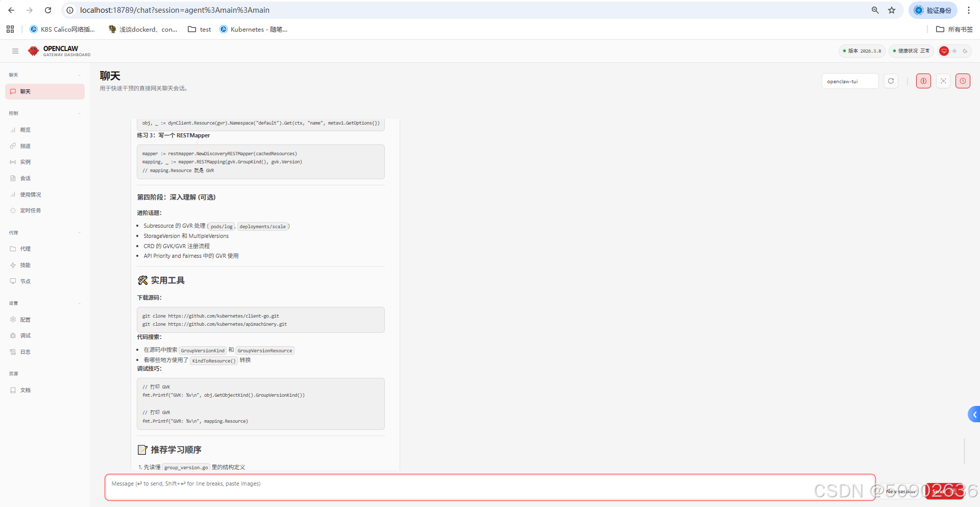
Task: Collapse the 代理 sidebar section
Action: [x=45, y=233]
